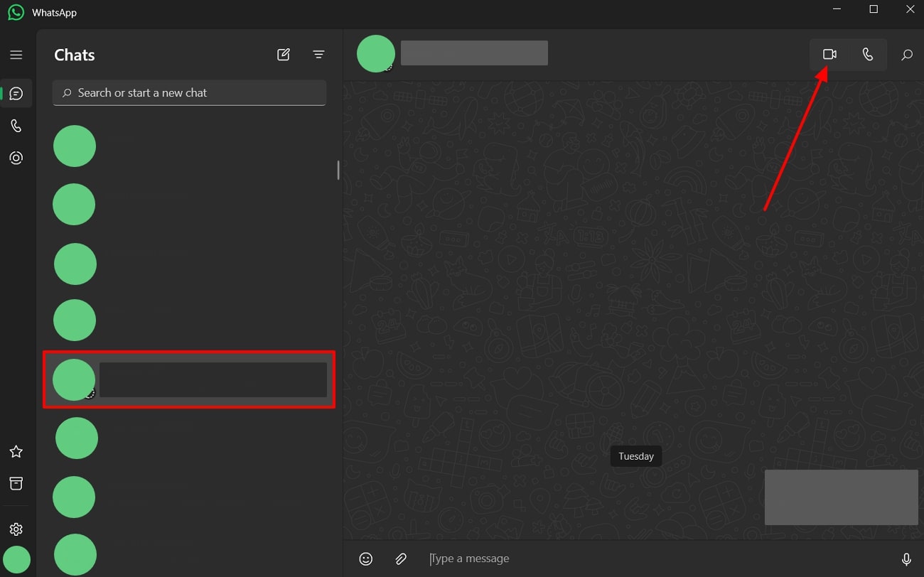Open the Status updates tab
The height and width of the screenshot is (577, 924).
pos(16,158)
